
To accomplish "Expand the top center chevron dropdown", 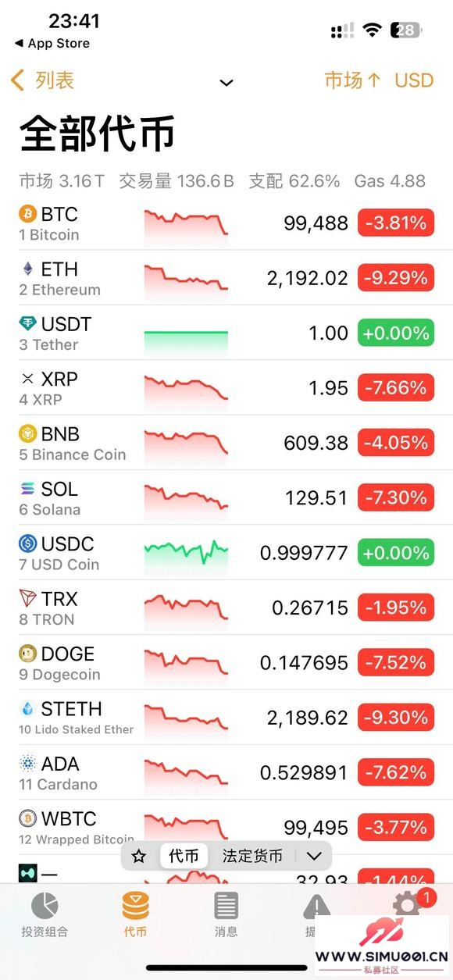I will click(226, 83).
